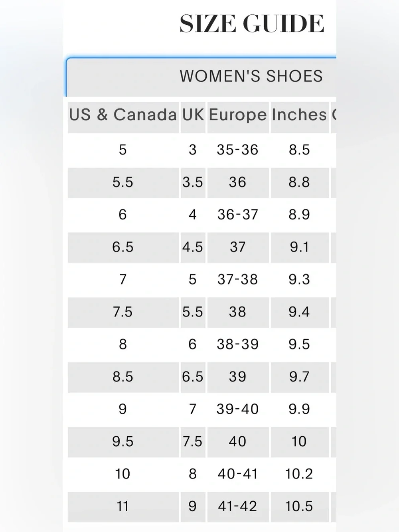Click the SIZE GUIDE heading
The height and width of the screenshot is (532, 399).
(252, 24)
